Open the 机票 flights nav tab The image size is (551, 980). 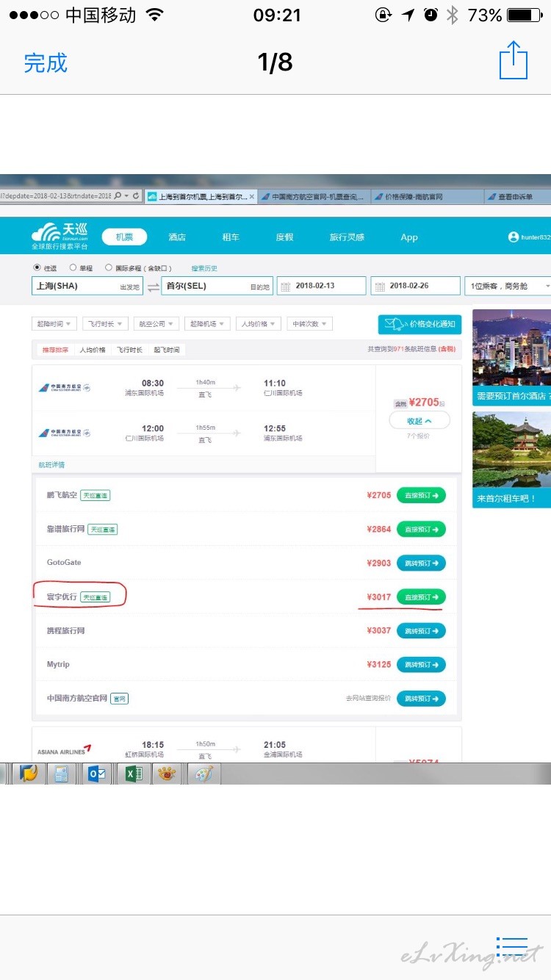[x=124, y=237]
